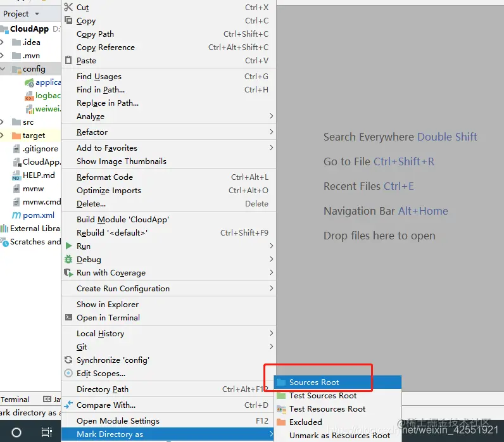504x442 pixels.
Task: Click the Open in Terminal icon
Action: [x=68, y=318]
